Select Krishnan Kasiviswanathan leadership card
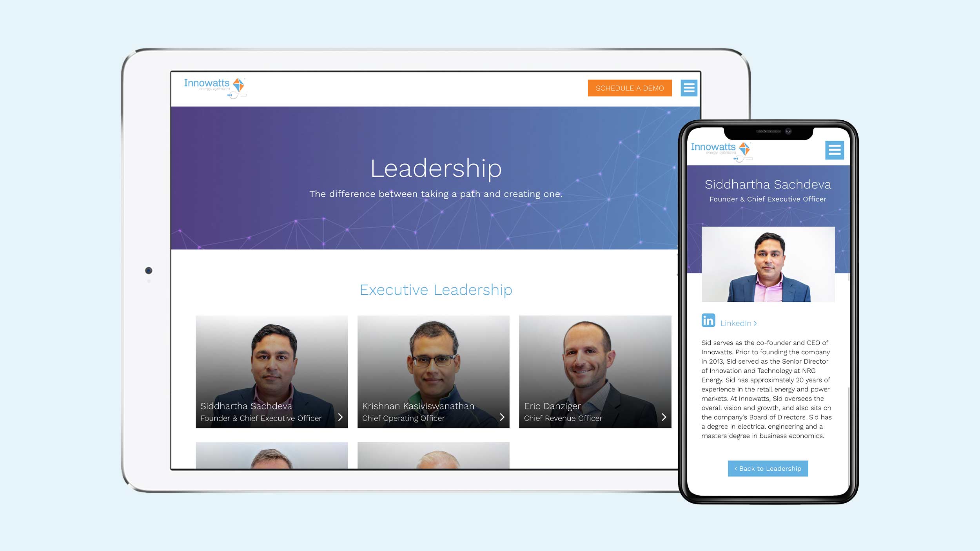 coord(433,372)
